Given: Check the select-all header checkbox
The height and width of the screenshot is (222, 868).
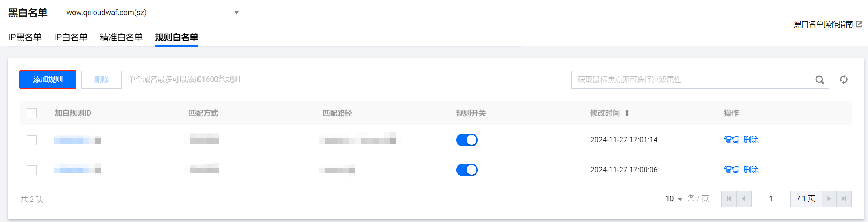Looking at the screenshot, I should (x=31, y=113).
